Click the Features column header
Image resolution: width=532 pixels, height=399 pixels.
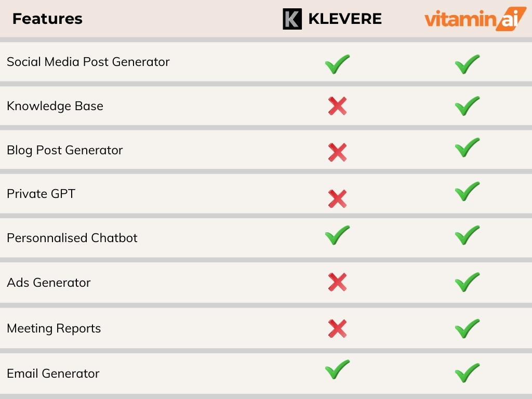point(47,19)
